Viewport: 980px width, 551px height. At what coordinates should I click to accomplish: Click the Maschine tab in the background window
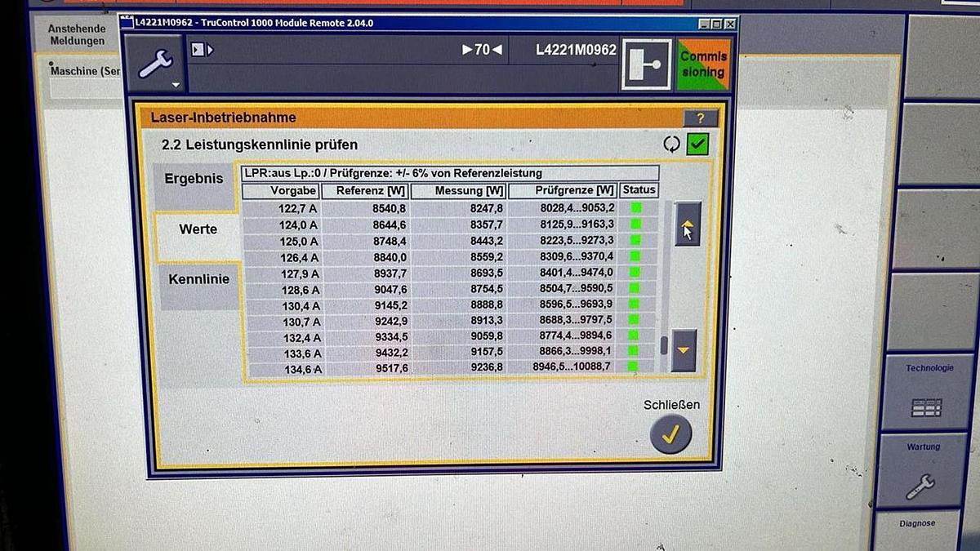[x=86, y=71]
